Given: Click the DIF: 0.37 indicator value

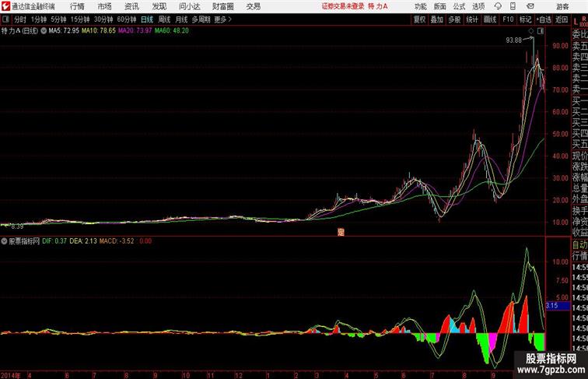Looking at the screenshot, I should coord(54,241).
